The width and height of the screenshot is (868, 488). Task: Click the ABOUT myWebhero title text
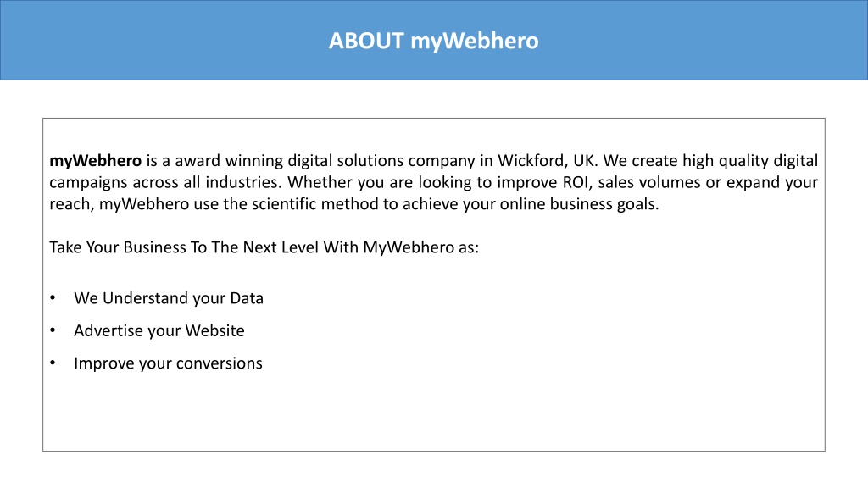[x=433, y=41]
